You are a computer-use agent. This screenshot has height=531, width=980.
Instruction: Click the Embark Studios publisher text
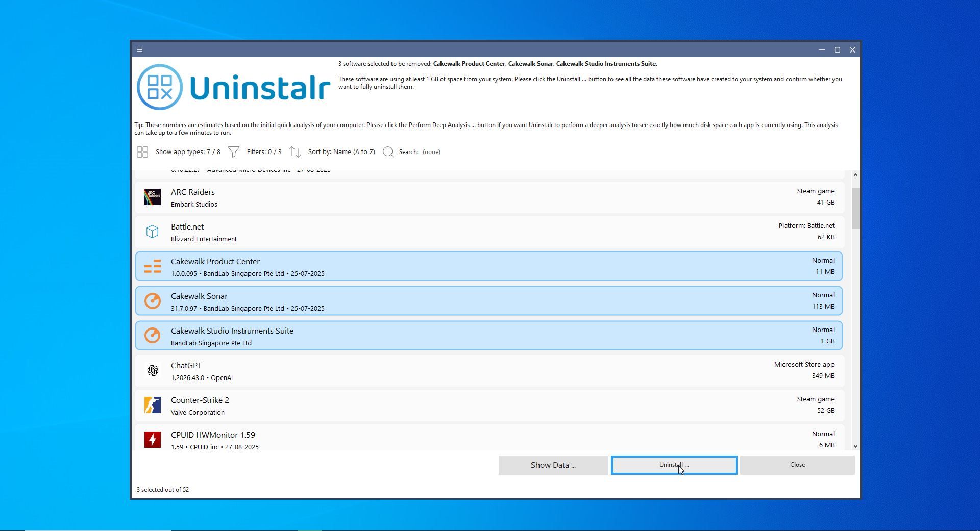[x=194, y=205]
